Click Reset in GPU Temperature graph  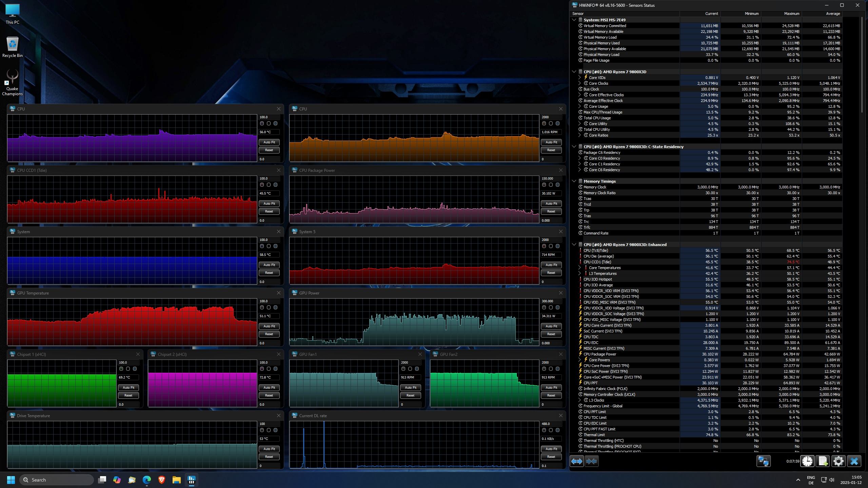pyautogui.click(x=269, y=334)
